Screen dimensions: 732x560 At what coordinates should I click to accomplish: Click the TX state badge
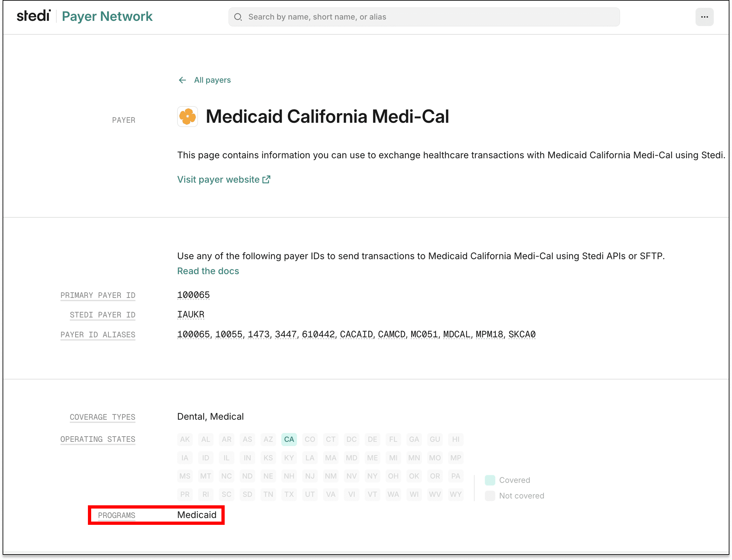tap(289, 494)
